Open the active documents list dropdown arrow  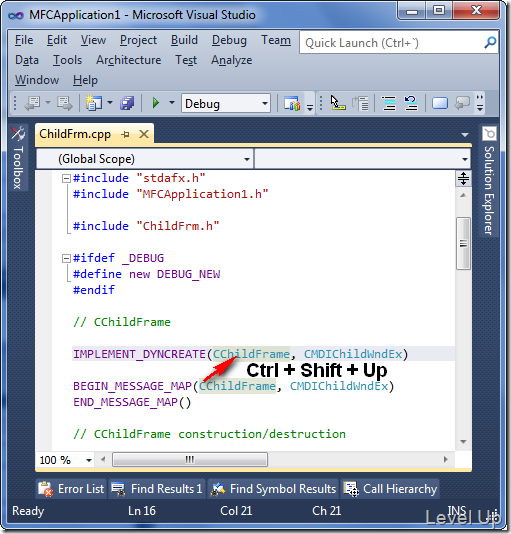[465, 135]
